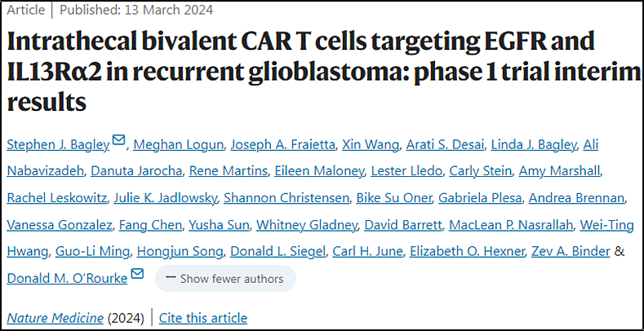644x331 pixels.
Task: Open the Nature Medicine journal link
Action: pos(55,318)
